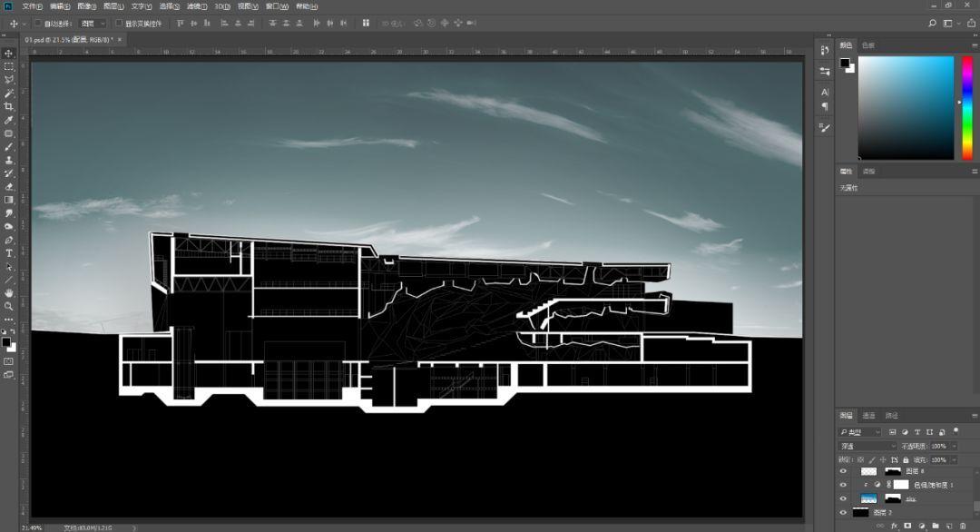
Task: Toggle lock all padlock icon
Action: [x=906, y=459]
